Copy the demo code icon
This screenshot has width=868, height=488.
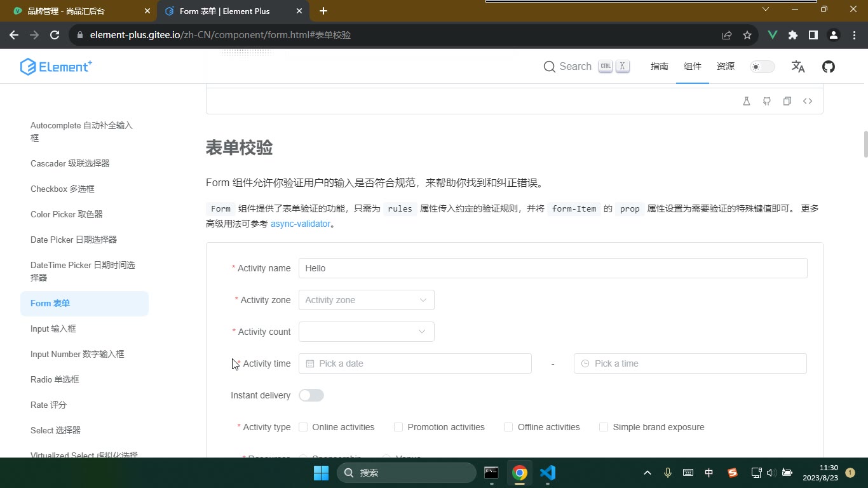[x=787, y=101]
